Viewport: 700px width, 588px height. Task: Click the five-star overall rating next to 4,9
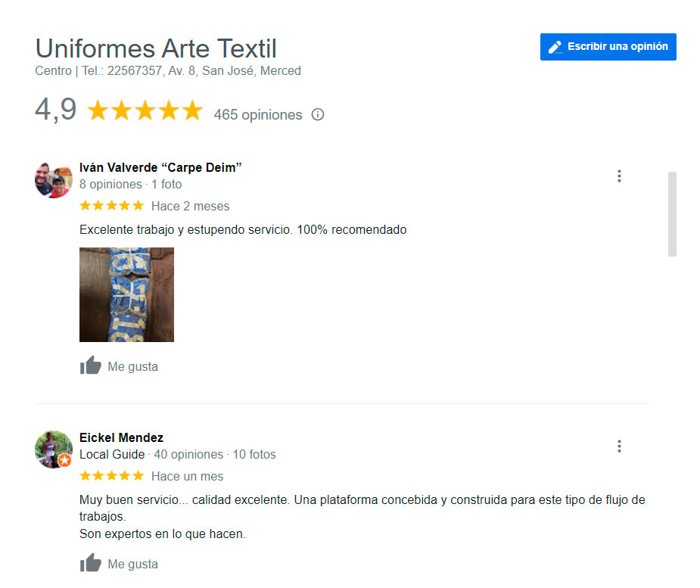coord(145,110)
